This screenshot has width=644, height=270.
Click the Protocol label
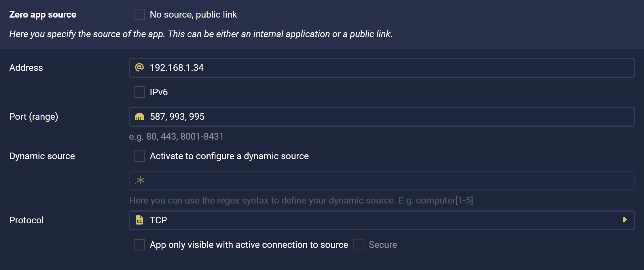click(x=26, y=220)
